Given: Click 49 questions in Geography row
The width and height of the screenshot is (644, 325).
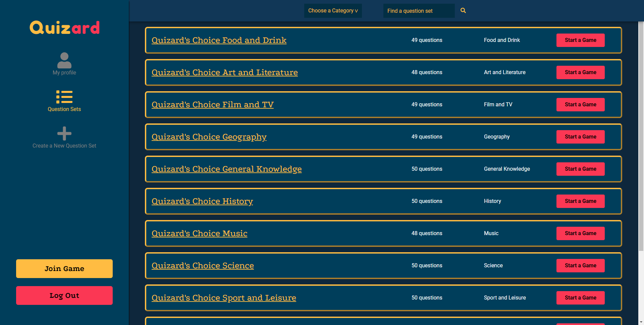Looking at the screenshot, I should [427, 137].
